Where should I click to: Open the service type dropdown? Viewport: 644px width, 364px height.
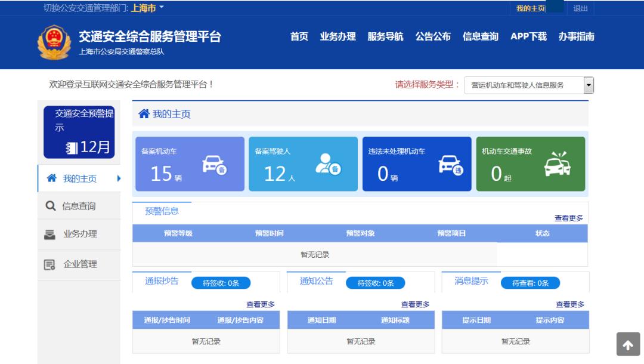click(x=589, y=85)
